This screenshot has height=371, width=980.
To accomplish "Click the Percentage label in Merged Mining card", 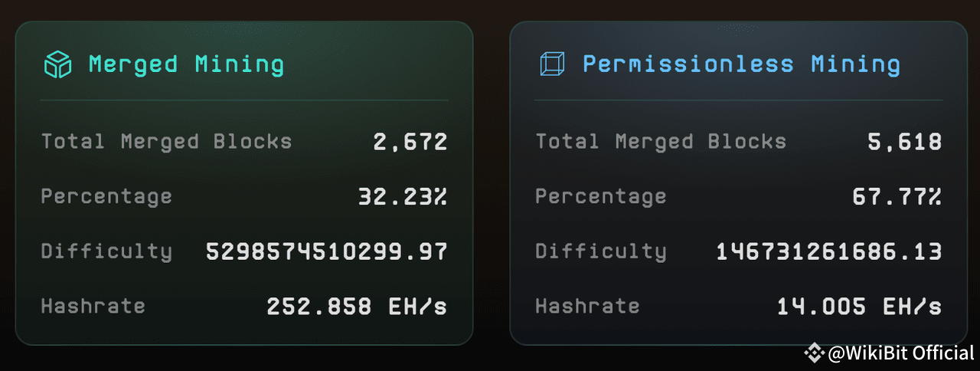I will pyautogui.click(x=106, y=197).
